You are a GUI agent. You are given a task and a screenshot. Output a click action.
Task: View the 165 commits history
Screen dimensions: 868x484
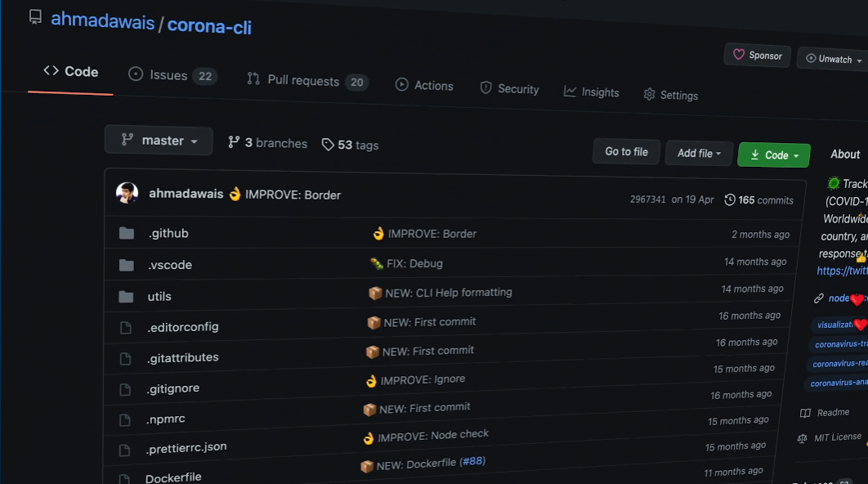759,200
